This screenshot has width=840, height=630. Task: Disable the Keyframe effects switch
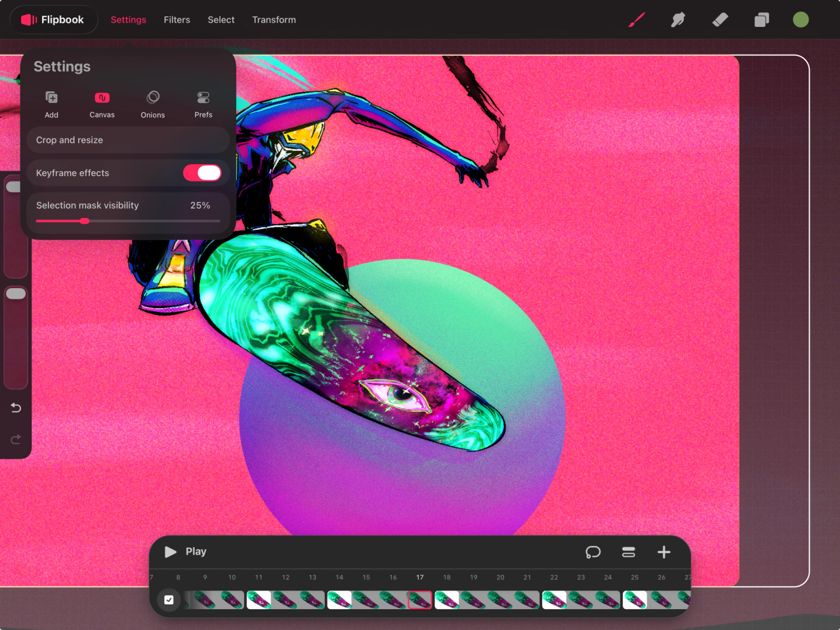point(202,173)
